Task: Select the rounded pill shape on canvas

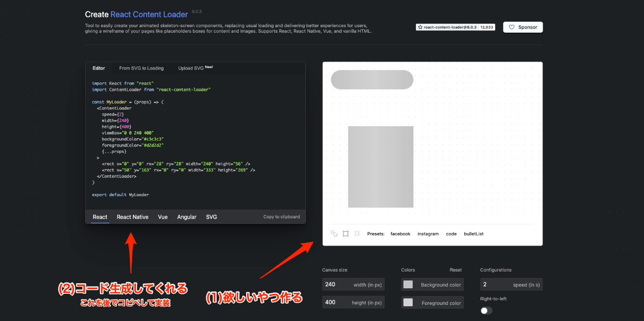Action: pos(372,80)
